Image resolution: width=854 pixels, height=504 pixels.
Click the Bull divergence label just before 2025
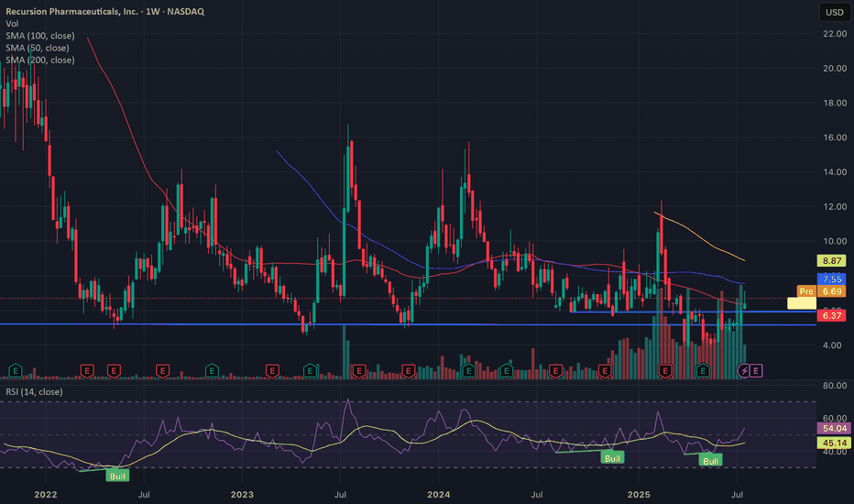(612, 457)
